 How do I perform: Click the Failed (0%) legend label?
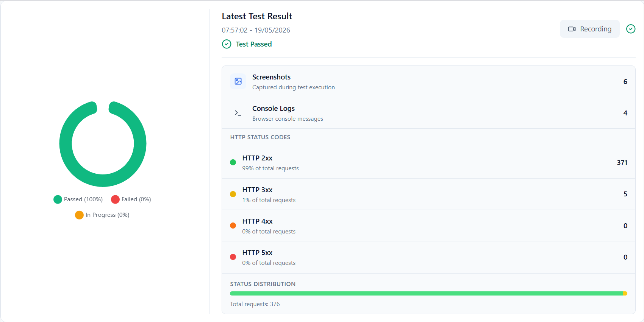(x=136, y=199)
